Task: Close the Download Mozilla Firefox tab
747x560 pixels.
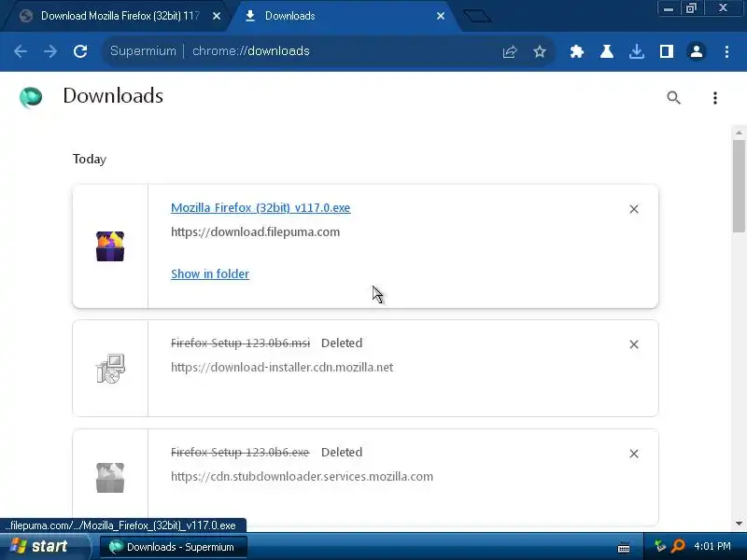Action: click(217, 16)
